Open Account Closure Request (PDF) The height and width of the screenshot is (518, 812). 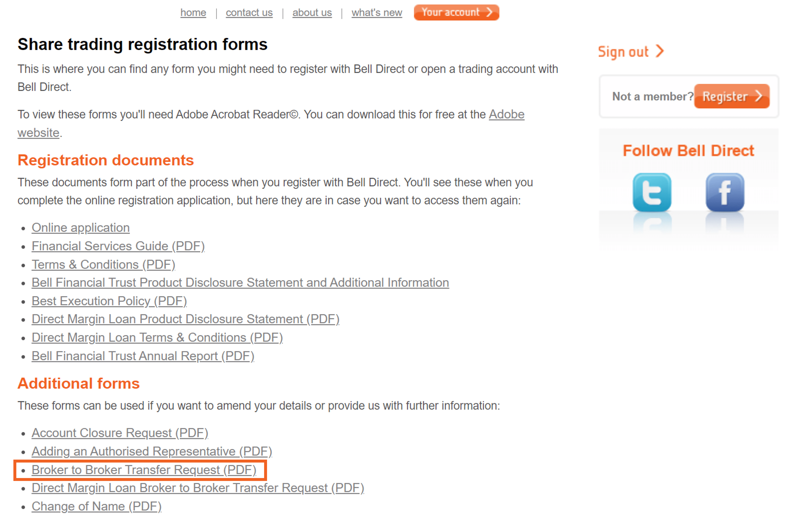click(120, 433)
